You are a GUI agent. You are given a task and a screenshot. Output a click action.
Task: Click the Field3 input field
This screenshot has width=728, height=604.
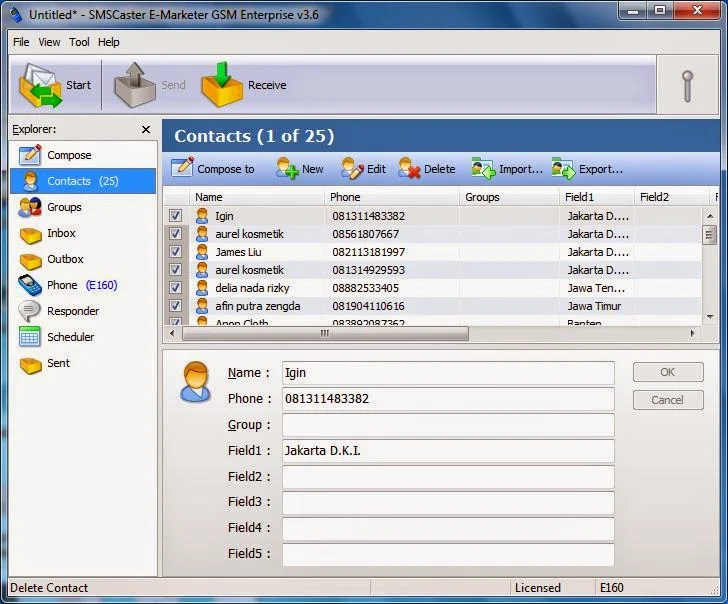[448, 503]
